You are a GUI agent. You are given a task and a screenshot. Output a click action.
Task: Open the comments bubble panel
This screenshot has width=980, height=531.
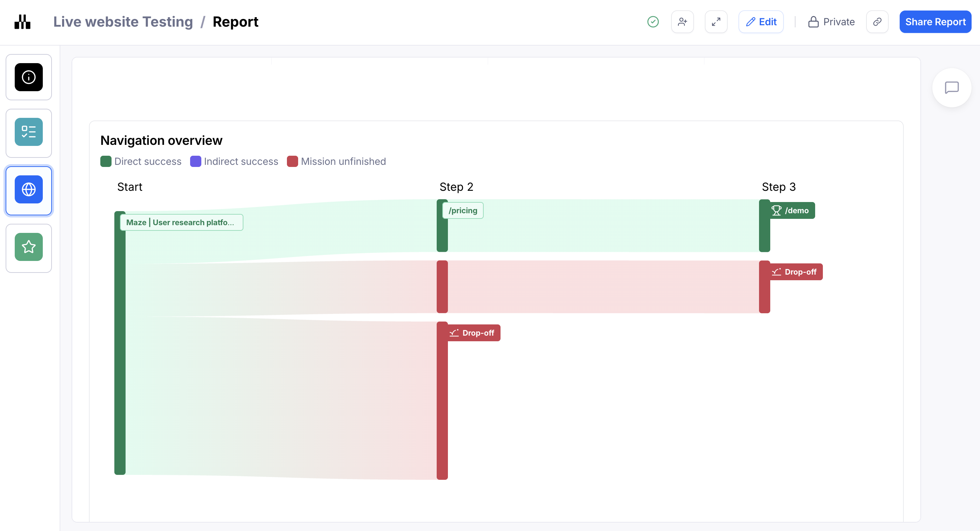(x=951, y=87)
